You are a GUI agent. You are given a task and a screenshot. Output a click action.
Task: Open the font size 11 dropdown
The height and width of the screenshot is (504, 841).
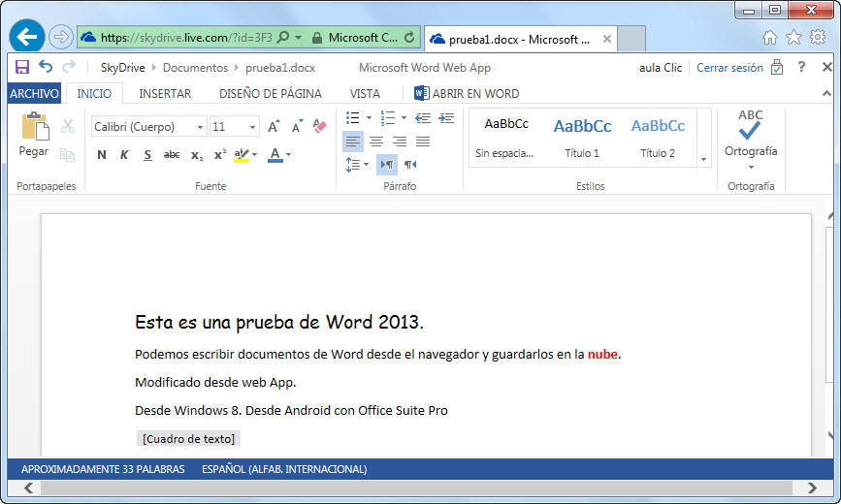point(234,127)
